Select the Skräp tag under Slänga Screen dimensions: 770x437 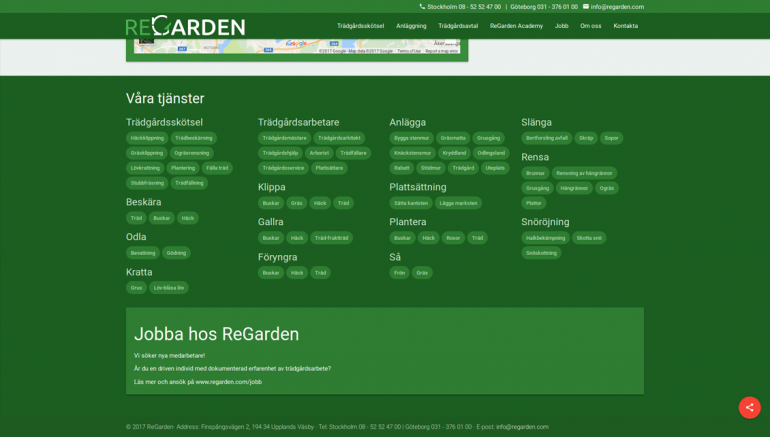pos(586,138)
